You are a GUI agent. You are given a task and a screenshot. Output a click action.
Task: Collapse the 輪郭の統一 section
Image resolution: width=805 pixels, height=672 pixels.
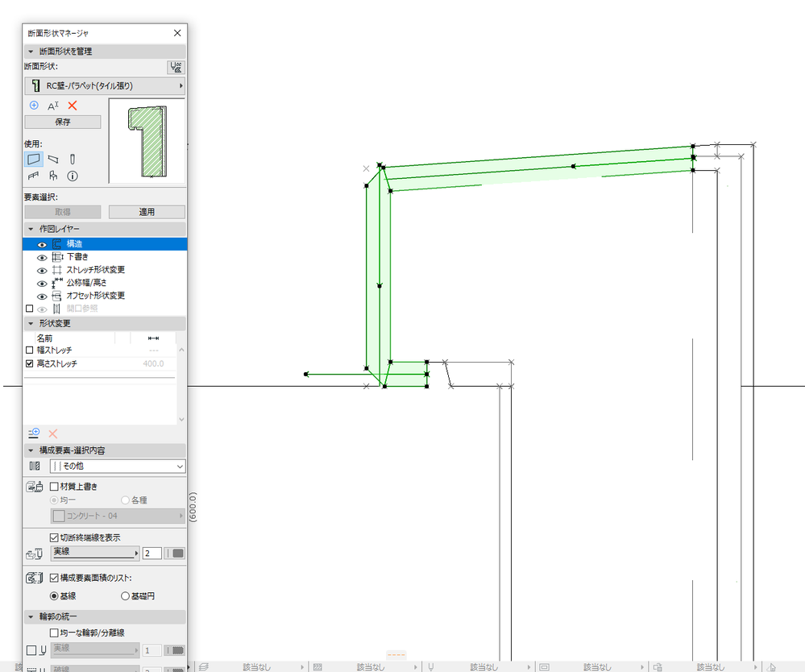pyautogui.click(x=31, y=616)
